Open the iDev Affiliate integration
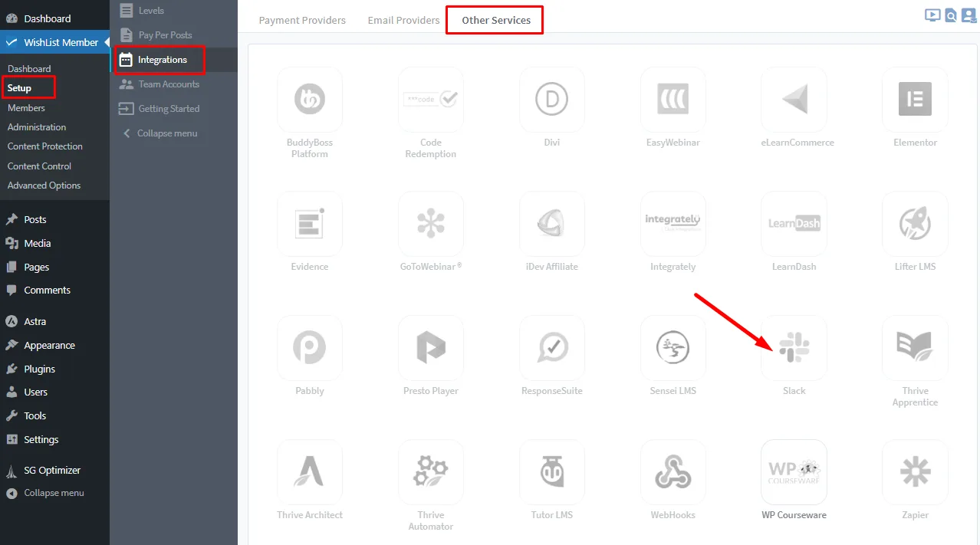This screenshot has height=545, width=980. 552,224
